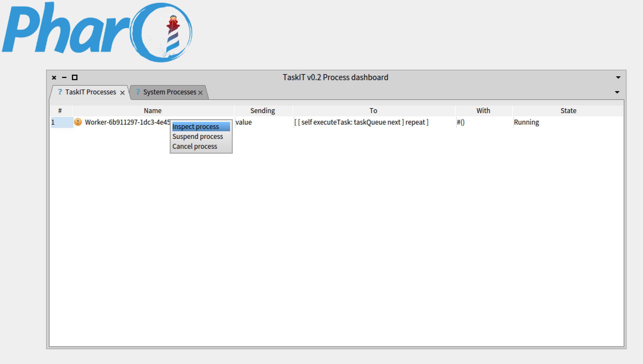This screenshot has width=643, height=364.
Task: Open the tab list dropdown arrow
Action: (617, 92)
